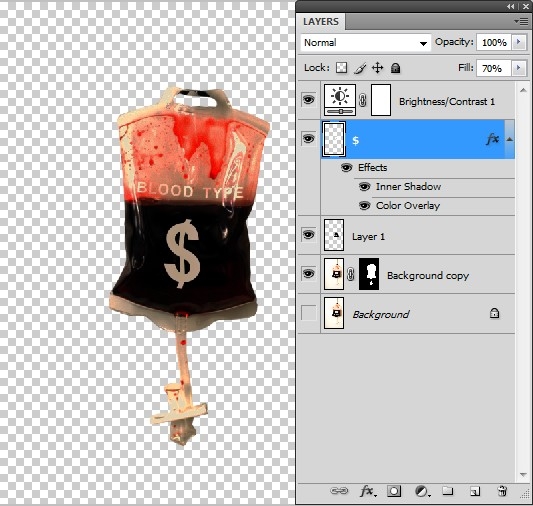Image resolution: width=533 pixels, height=506 pixels.
Task: Hide the Inner Shadow effect
Action: pos(364,187)
